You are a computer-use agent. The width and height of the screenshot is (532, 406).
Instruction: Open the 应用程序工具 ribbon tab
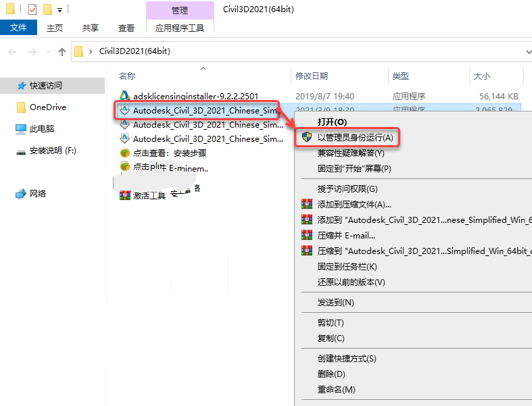[x=180, y=28]
